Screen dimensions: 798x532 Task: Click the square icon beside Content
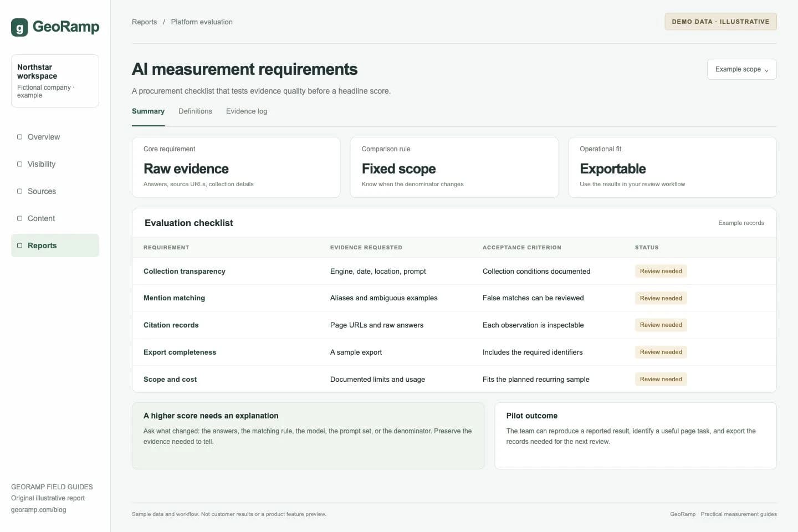20,218
